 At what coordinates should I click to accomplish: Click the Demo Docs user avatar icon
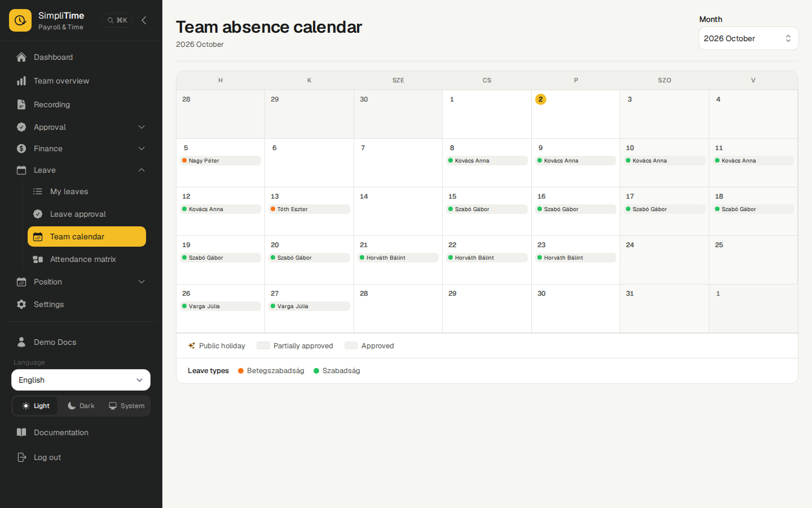click(21, 342)
